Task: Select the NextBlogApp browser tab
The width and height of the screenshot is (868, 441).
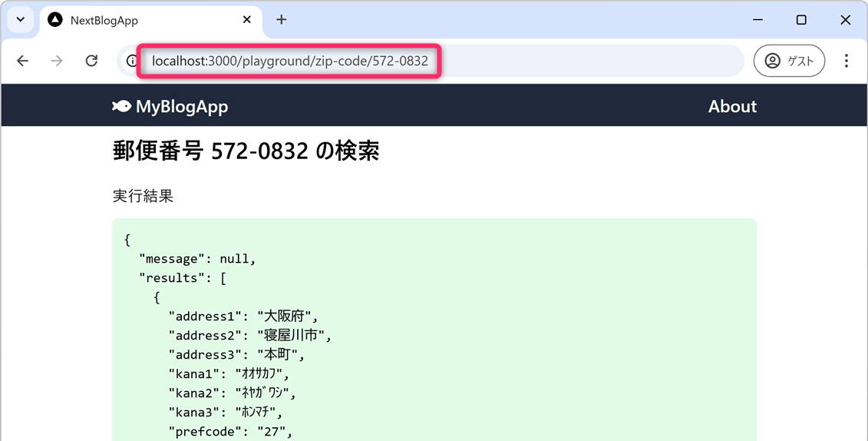Action: point(138,21)
